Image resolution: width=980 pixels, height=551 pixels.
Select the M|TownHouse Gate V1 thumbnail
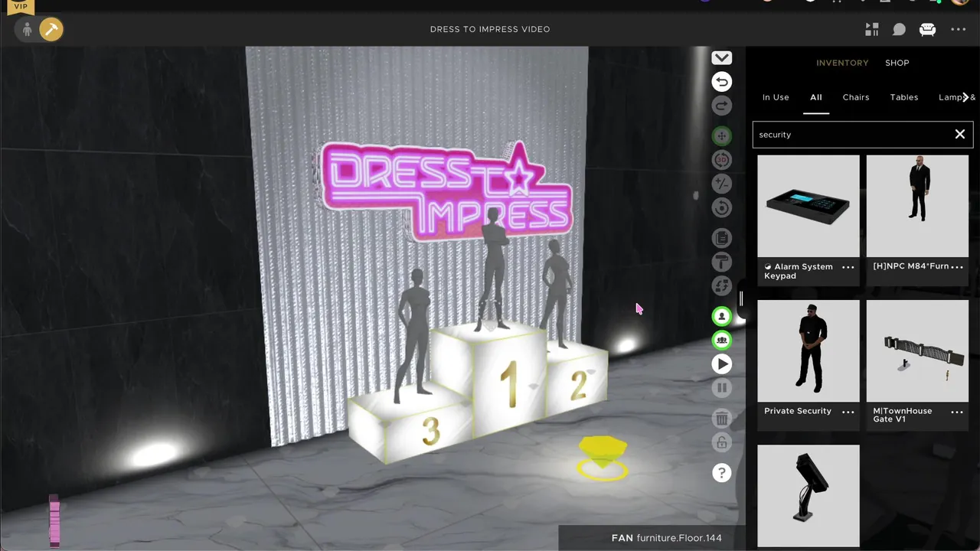pos(917,350)
